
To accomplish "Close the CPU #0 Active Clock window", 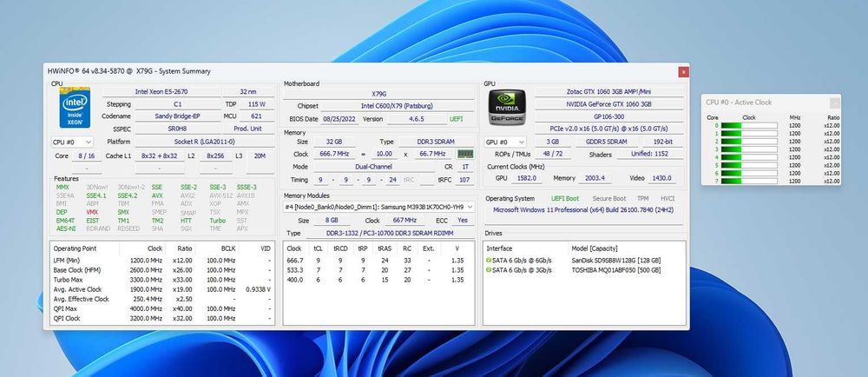I will [x=835, y=103].
